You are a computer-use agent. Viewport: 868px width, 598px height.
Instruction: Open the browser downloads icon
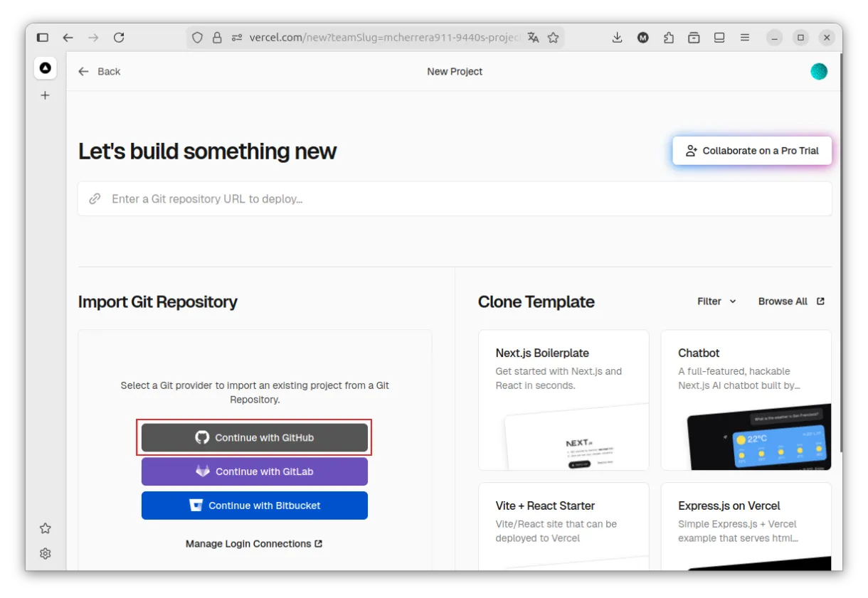pyautogui.click(x=617, y=38)
